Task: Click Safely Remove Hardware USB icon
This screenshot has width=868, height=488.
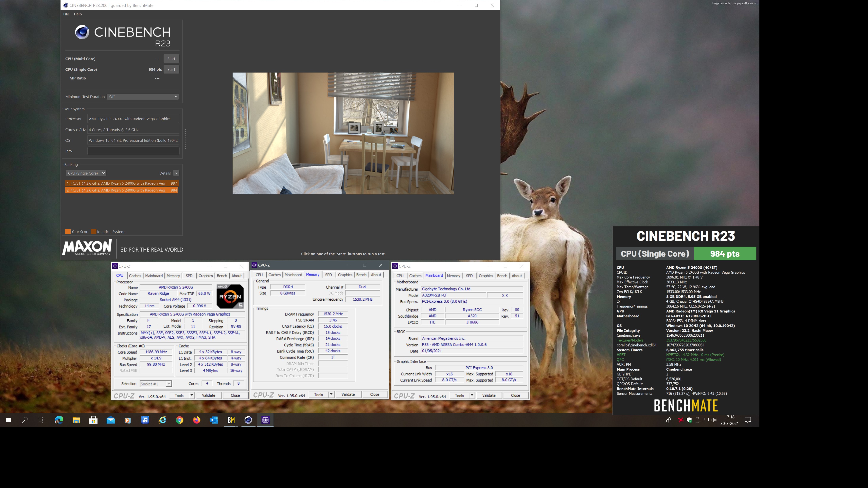Action: (698, 420)
